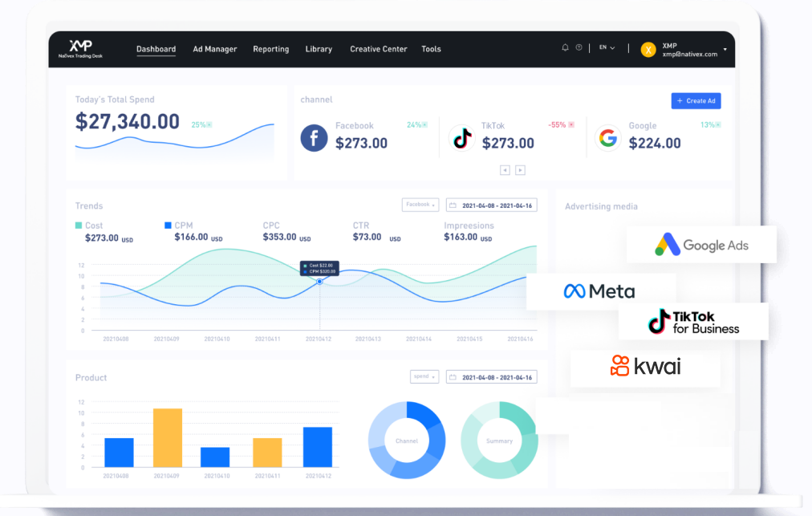This screenshot has height=516, width=812.
Task: Click the help question mark icon
Action: tap(579, 47)
